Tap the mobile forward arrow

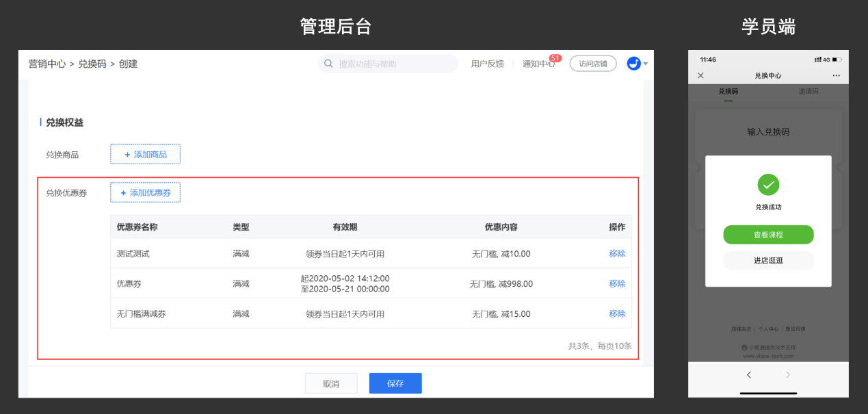[788, 374]
